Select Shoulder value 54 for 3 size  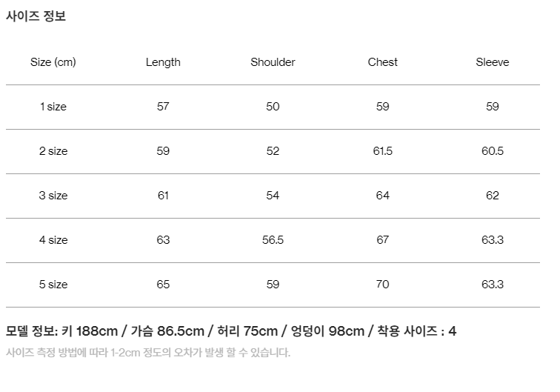point(273,196)
